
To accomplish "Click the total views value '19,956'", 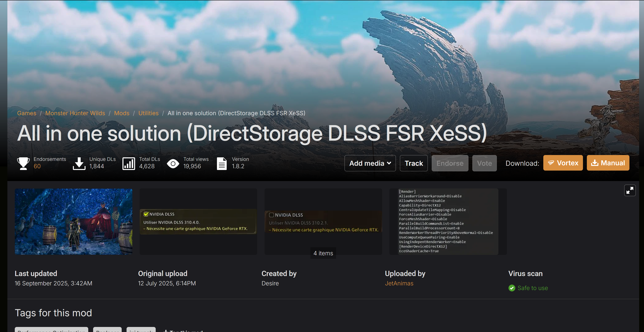I will tap(192, 166).
